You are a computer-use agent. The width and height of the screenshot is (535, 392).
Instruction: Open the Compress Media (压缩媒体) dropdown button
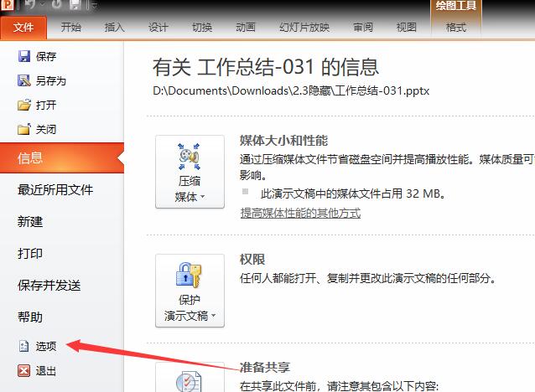coord(190,172)
